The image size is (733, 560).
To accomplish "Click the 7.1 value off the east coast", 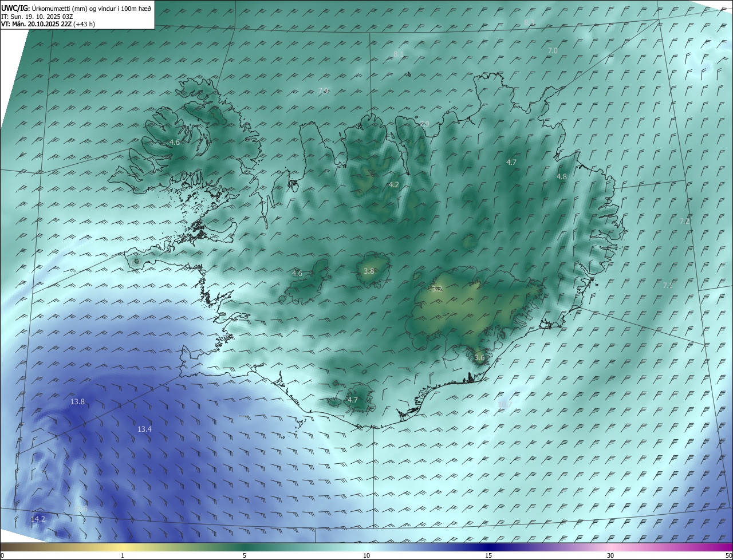I will click(668, 285).
